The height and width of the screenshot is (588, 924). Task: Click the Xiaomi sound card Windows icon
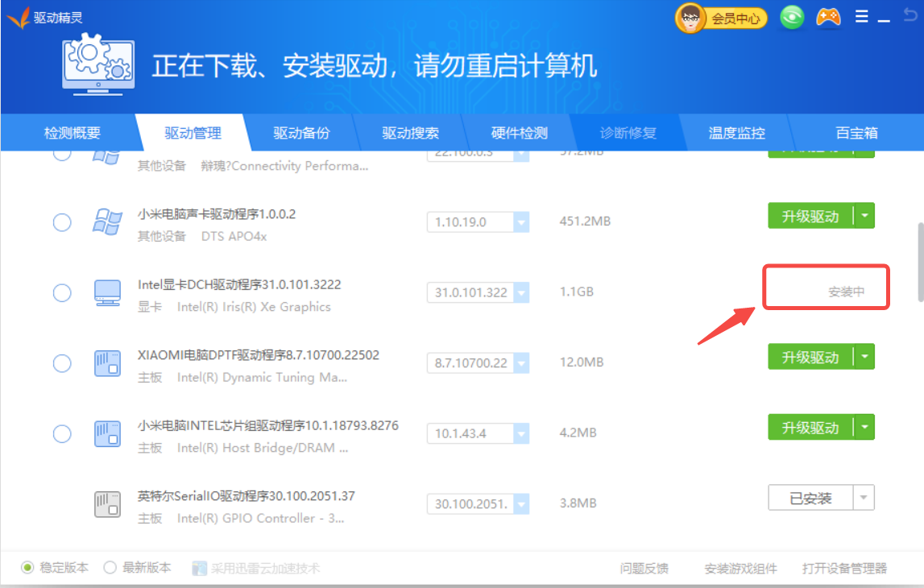point(106,222)
